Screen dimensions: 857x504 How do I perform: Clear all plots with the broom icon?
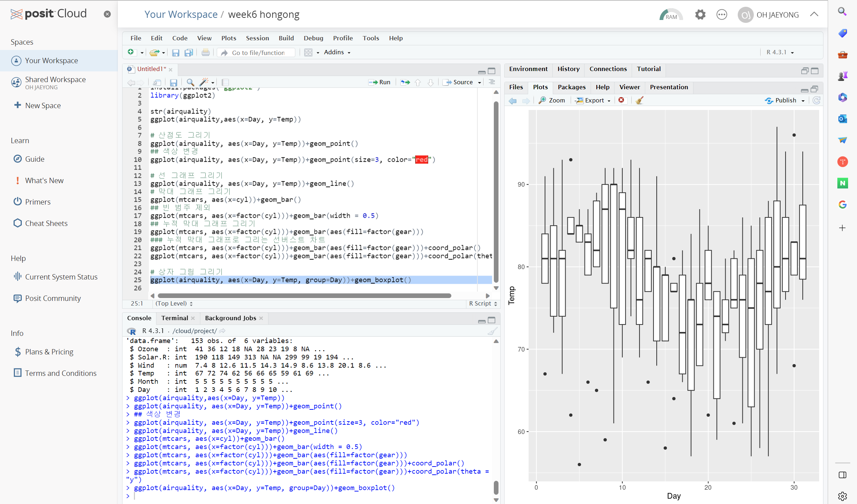click(x=640, y=100)
